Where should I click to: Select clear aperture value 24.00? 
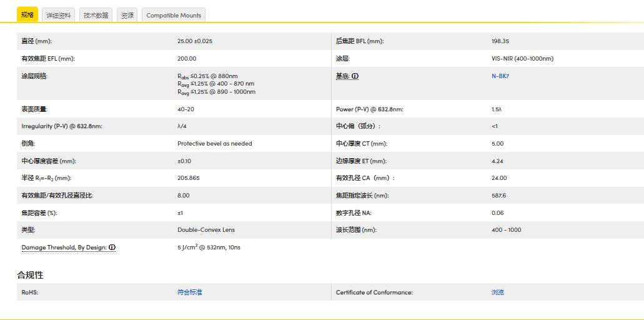pos(499,178)
